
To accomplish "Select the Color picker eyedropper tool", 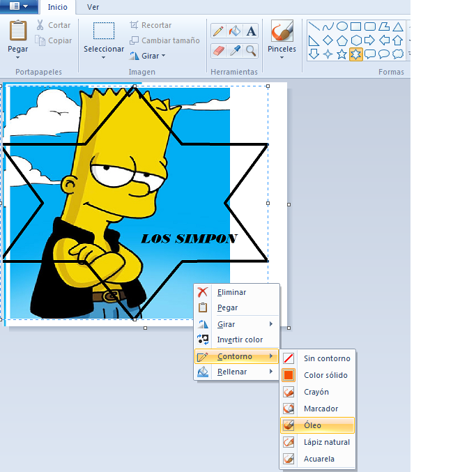I will (x=235, y=51).
